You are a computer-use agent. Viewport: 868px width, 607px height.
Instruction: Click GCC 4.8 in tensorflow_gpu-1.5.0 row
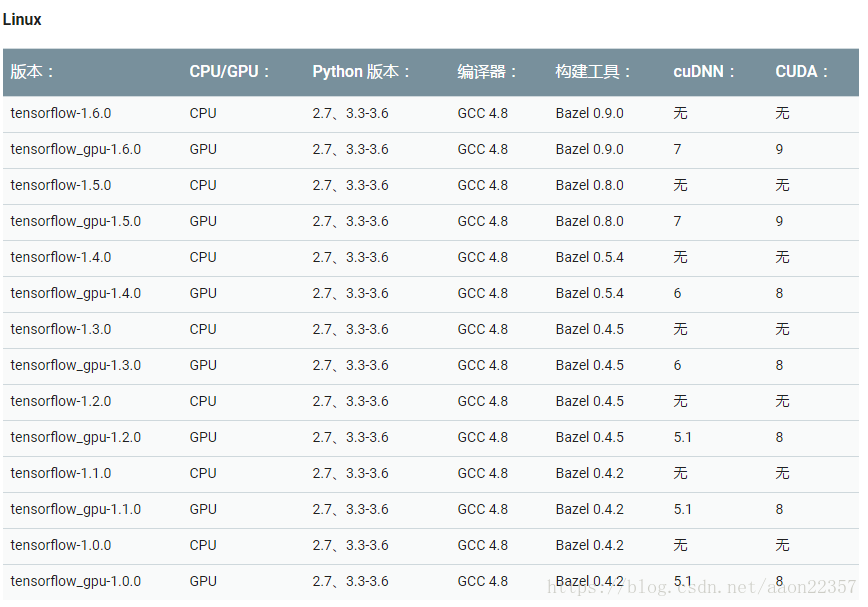[x=483, y=221]
